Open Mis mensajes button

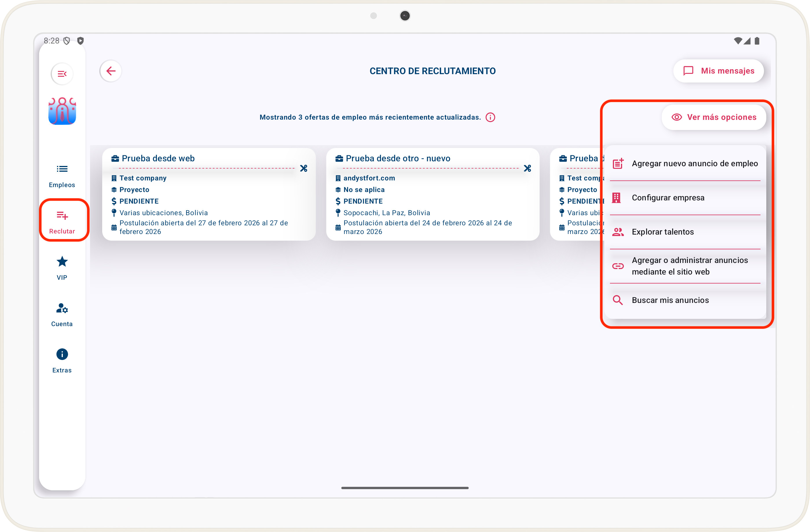[x=719, y=71]
